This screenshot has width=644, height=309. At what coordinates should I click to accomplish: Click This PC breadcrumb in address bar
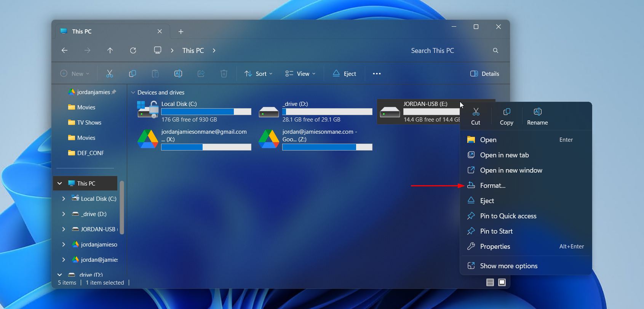(x=193, y=50)
